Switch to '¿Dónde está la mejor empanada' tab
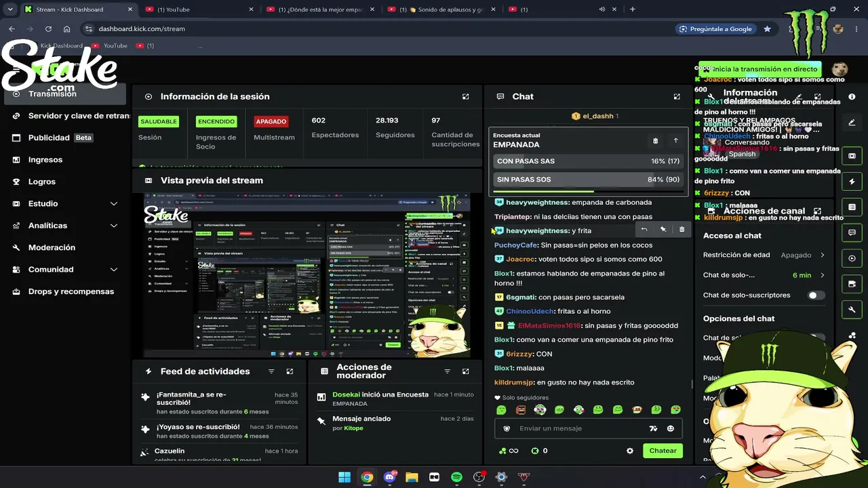The image size is (868, 488). pyautogui.click(x=319, y=9)
